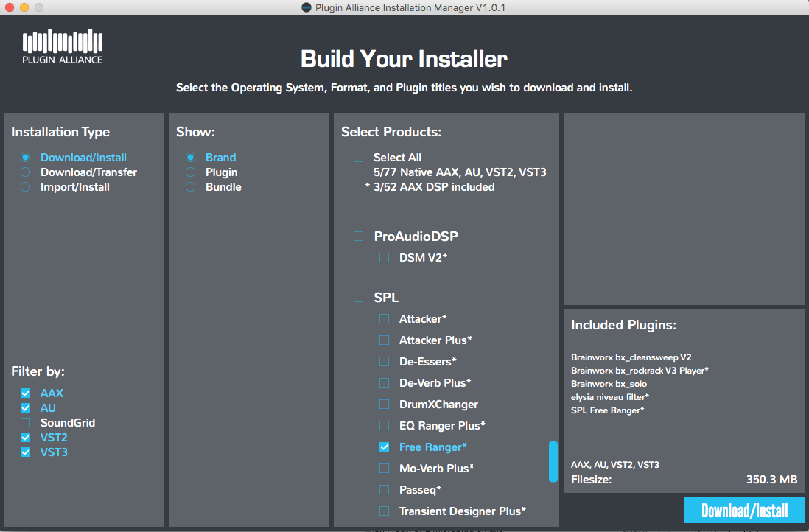Check the Attacker plugin
809x532 pixels.
tap(385, 319)
